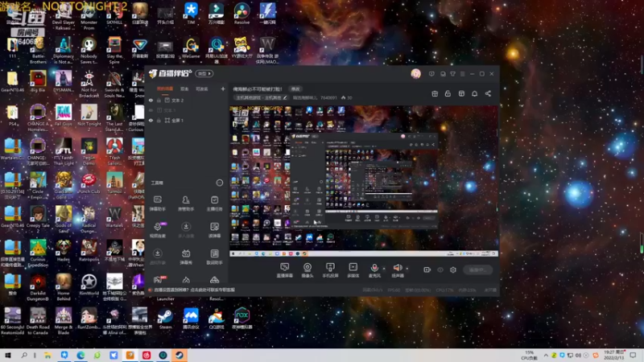Screen dimensions: 644x362
Task: Click the plus icon to add scene
Action: [x=223, y=88]
